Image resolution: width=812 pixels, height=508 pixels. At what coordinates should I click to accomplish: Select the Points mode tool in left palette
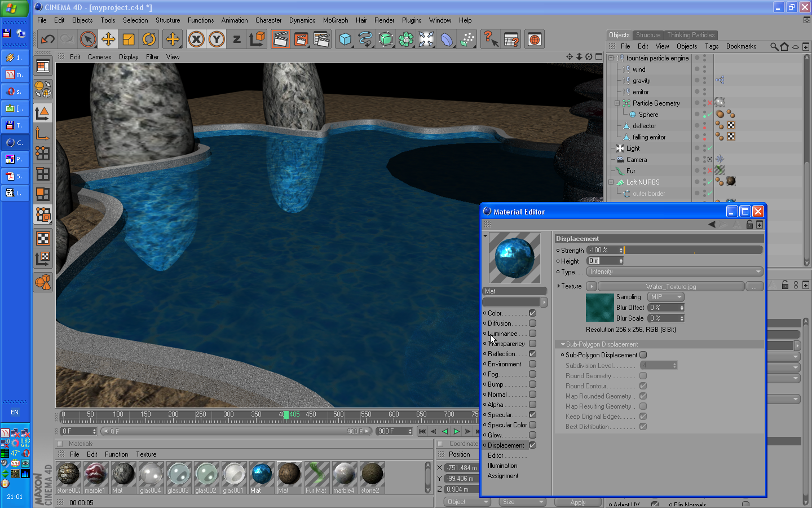tap(43, 154)
